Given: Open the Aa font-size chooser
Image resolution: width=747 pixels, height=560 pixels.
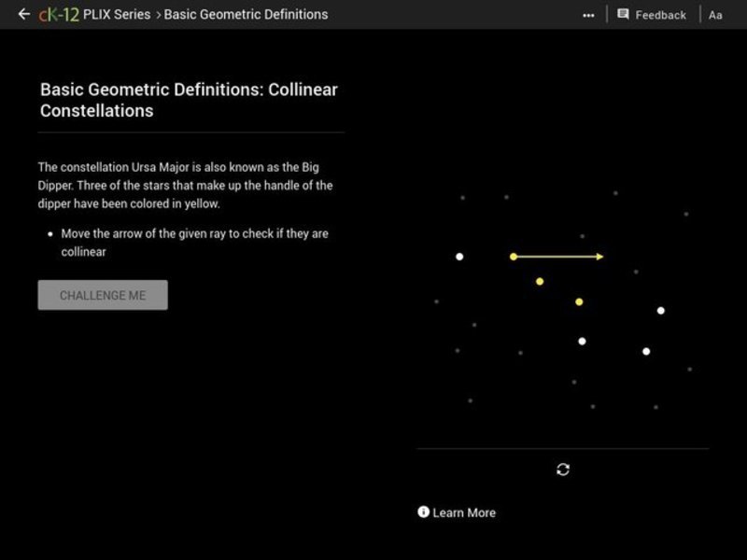Looking at the screenshot, I should pos(715,14).
